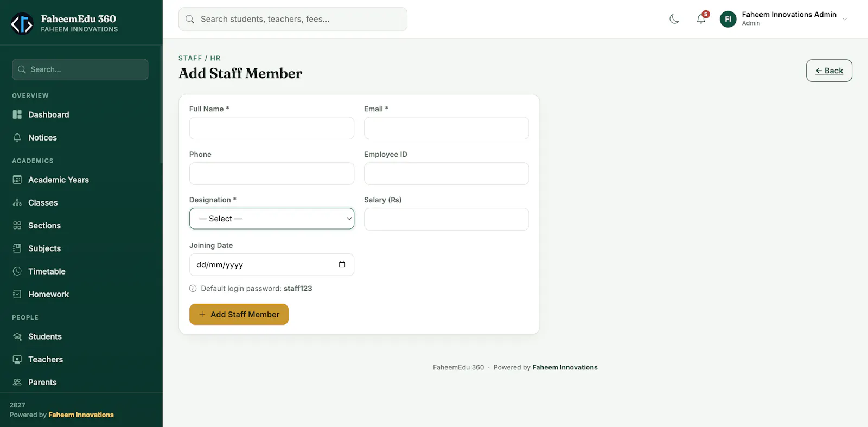This screenshot has width=868, height=427.
Task: Open the Designation select dropdown
Action: click(x=272, y=219)
